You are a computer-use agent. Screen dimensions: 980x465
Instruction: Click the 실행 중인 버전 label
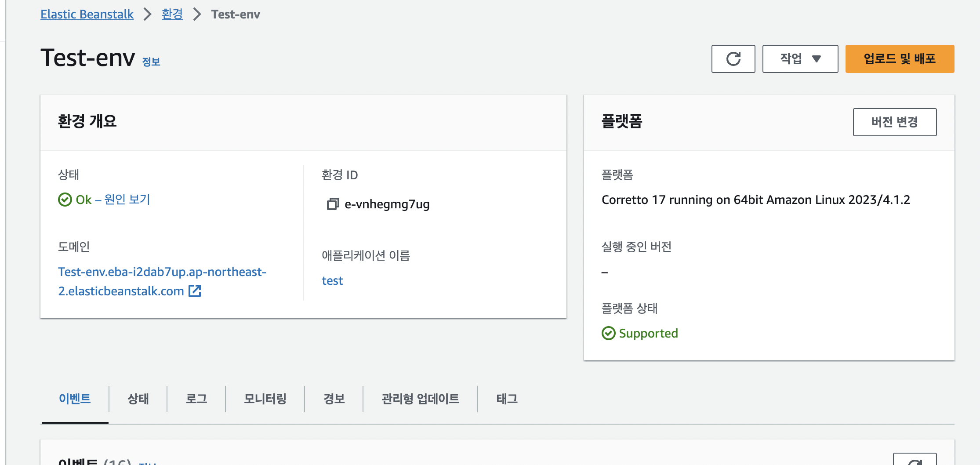point(636,247)
